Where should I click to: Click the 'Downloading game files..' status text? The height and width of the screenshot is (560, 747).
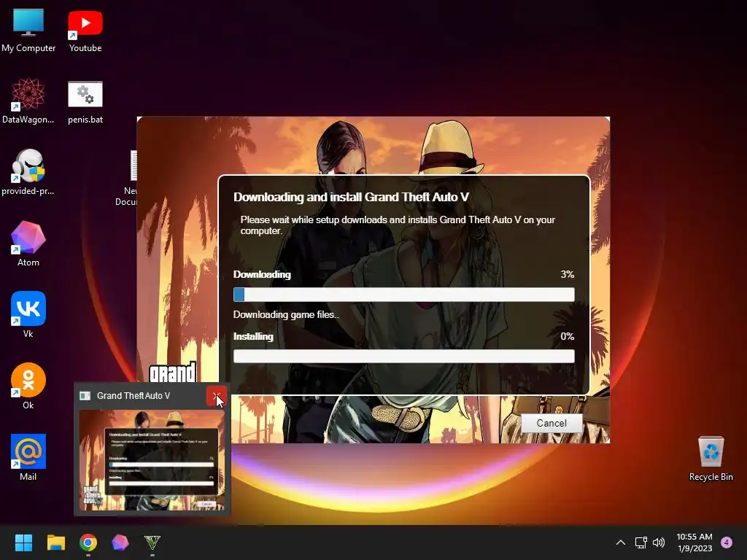pyautogui.click(x=286, y=315)
